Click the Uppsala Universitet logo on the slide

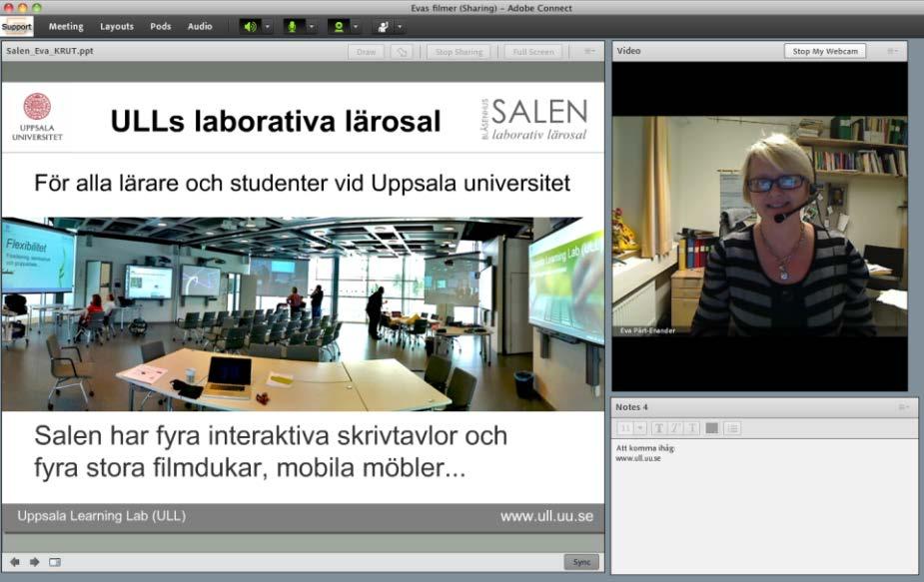[37, 117]
